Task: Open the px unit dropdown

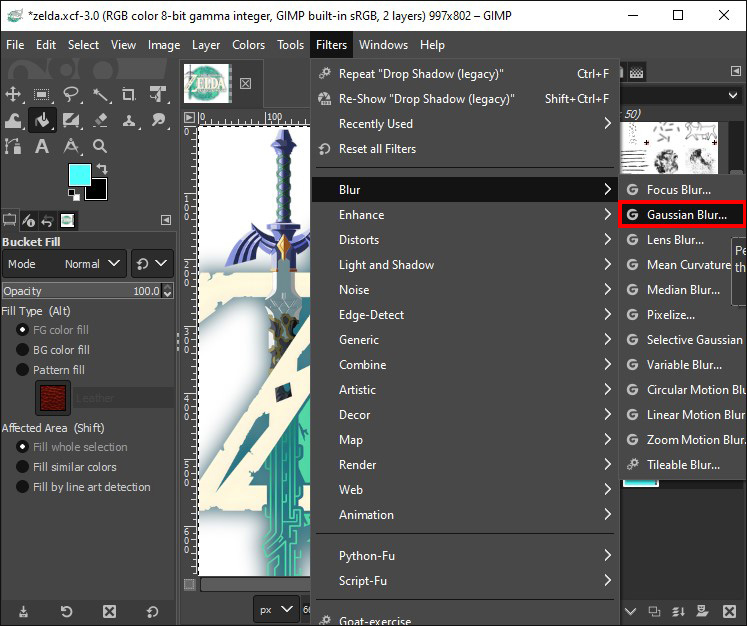Action: coord(276,608)
